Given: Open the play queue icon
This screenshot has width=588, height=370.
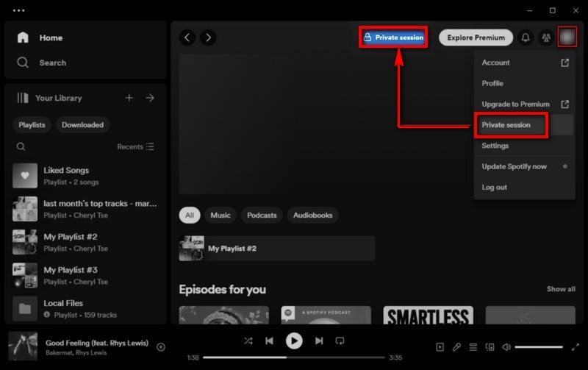Looking at the screenshot, I should click(473, 347).
